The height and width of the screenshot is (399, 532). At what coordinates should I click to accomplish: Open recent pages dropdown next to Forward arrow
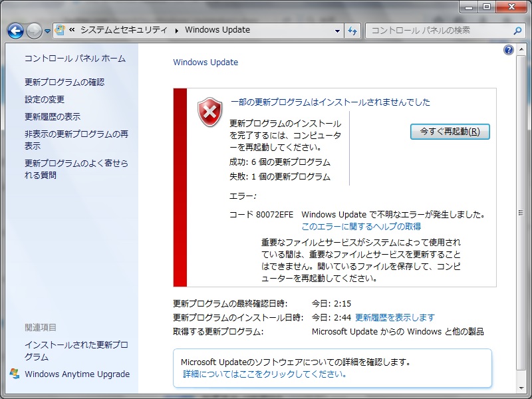[47, 31]
